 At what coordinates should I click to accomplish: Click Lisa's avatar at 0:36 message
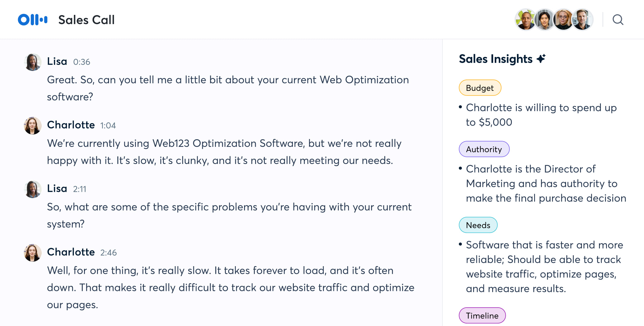click(33, 62)
